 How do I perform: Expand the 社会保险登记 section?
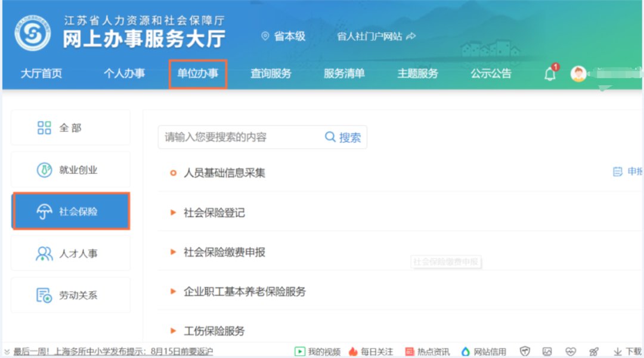point(214,213)
